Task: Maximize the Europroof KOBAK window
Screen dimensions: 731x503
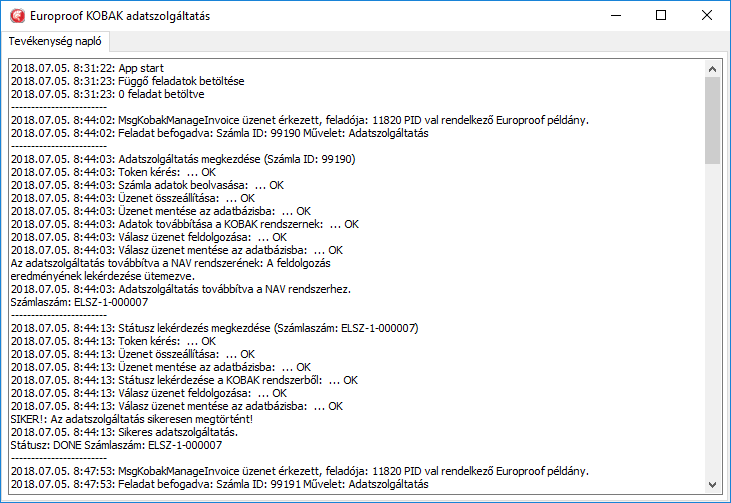Action: 660,16
